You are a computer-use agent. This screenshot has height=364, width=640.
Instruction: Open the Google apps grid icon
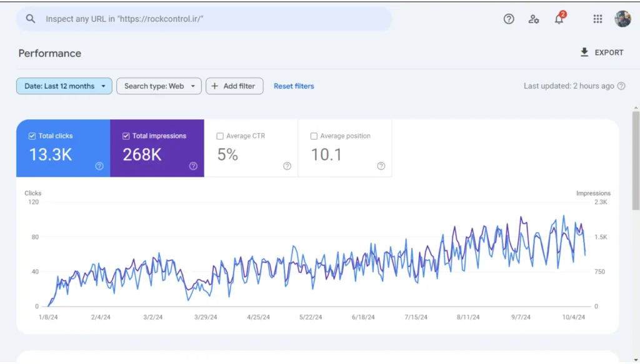pyautogui.click(x=597, y=19)
